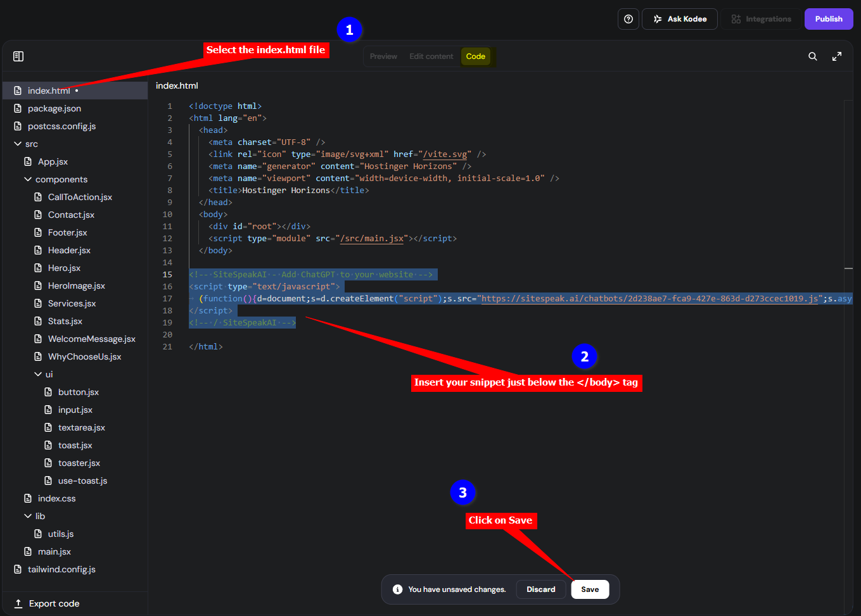Open tailwind.config.js in the file tree
This screenshot has height=616, width=861.
point(61,569)
